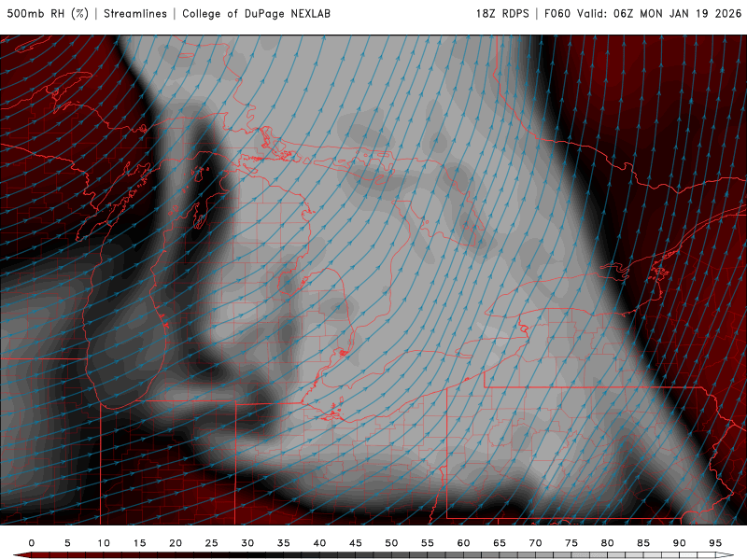The width and height of the screenshot is (747, 560).
Task: Click the "20" colorbar scale label
Action: [x=176, y=543]
